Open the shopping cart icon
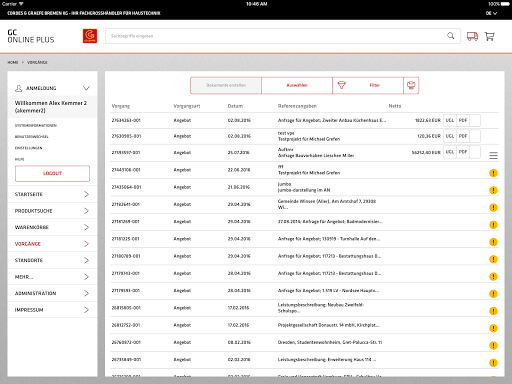 tap(489, 36)
